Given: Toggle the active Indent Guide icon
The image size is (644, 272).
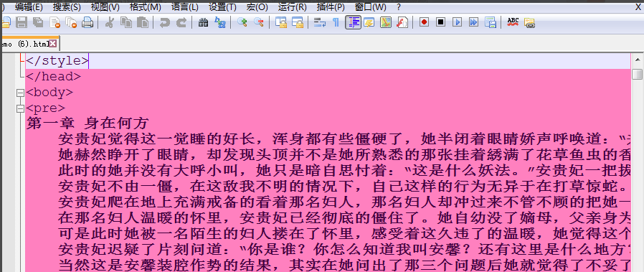Looking at the screenshot, I should pyautogui.click(x=354, y=22).
